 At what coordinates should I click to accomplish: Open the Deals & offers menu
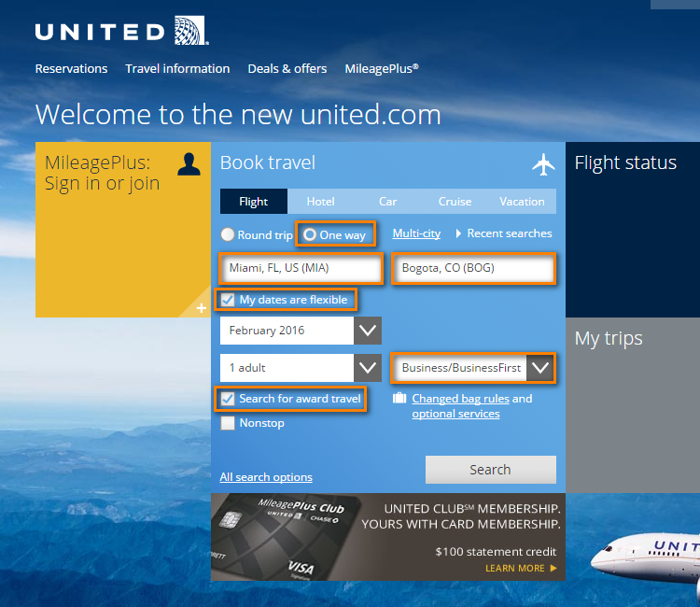coord(287,69)
